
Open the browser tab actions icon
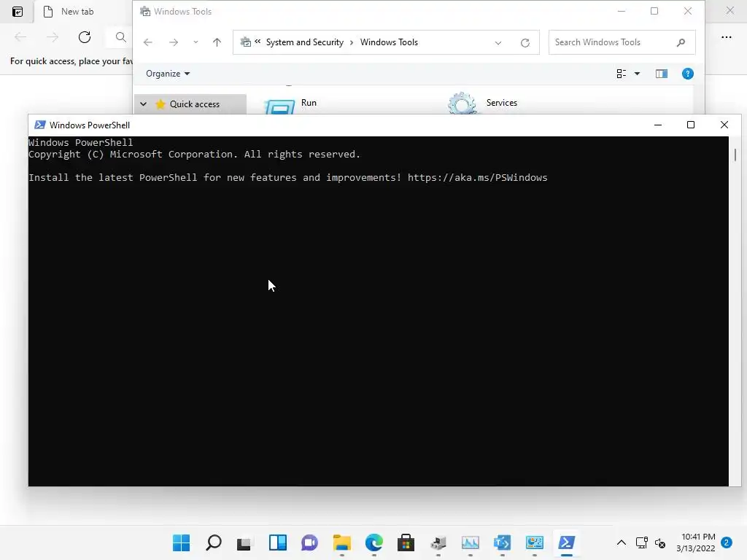[18, 12]
